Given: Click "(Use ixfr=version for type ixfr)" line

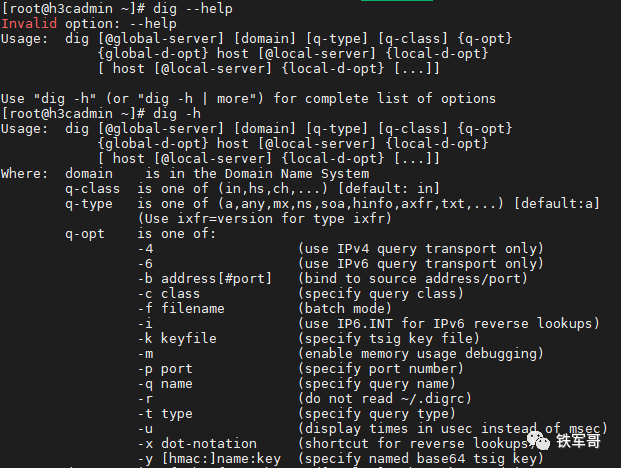Looking at the screenshot, I should click(265, 219).
